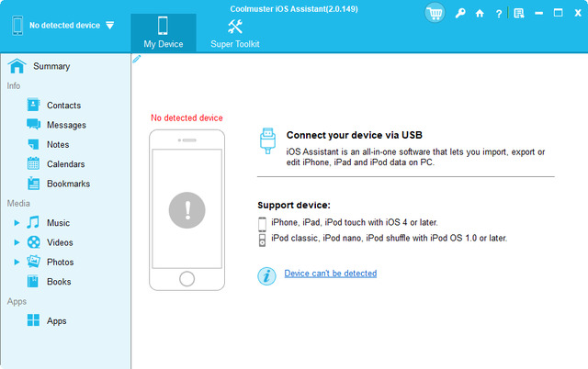Select Contacts in the sidebar
Screen dimensions: 588x369
[x=63, y=106]
